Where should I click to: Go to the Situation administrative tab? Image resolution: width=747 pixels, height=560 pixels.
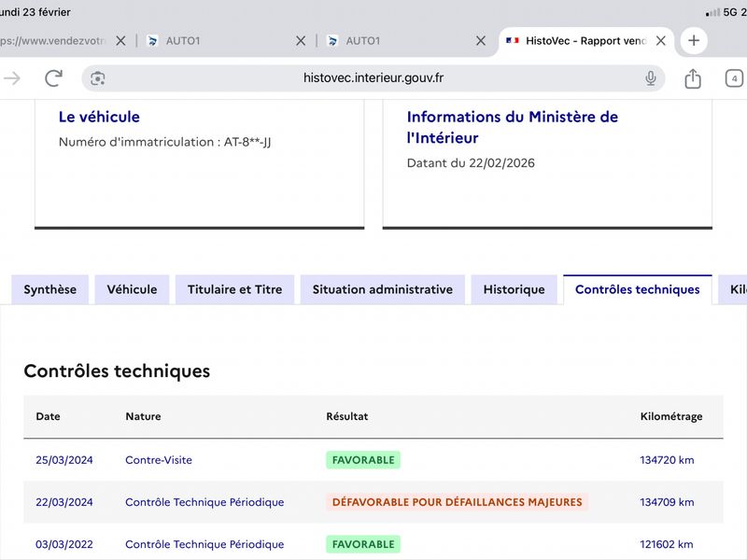[x=382, y=289]
